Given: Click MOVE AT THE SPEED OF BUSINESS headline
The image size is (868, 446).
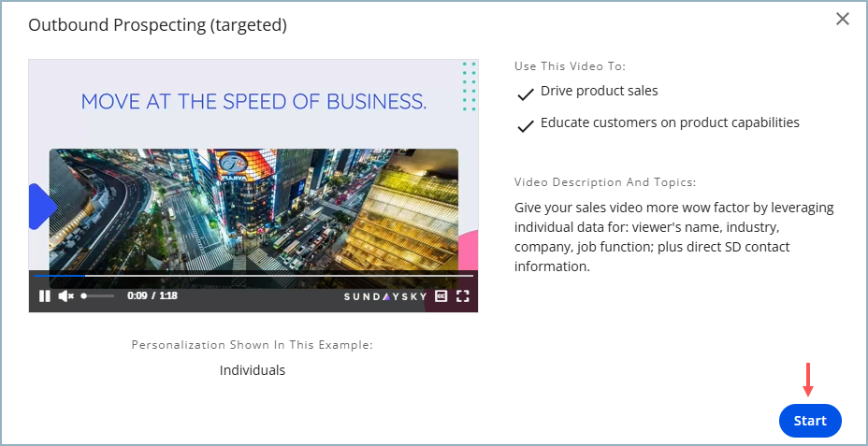Looking at the screenshot, I should pyautogui.click(x=254, y=101).
